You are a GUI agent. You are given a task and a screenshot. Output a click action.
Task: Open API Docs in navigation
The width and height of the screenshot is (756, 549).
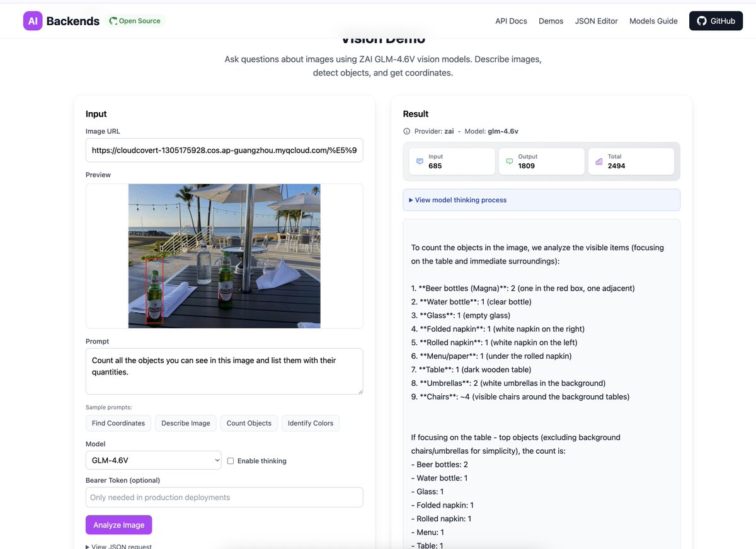tap(511, 21)
